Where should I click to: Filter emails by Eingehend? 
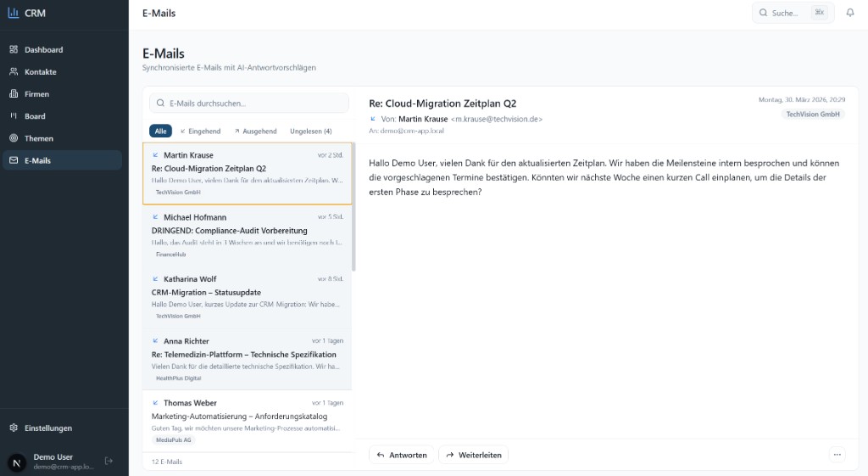(x=200, y=132)
